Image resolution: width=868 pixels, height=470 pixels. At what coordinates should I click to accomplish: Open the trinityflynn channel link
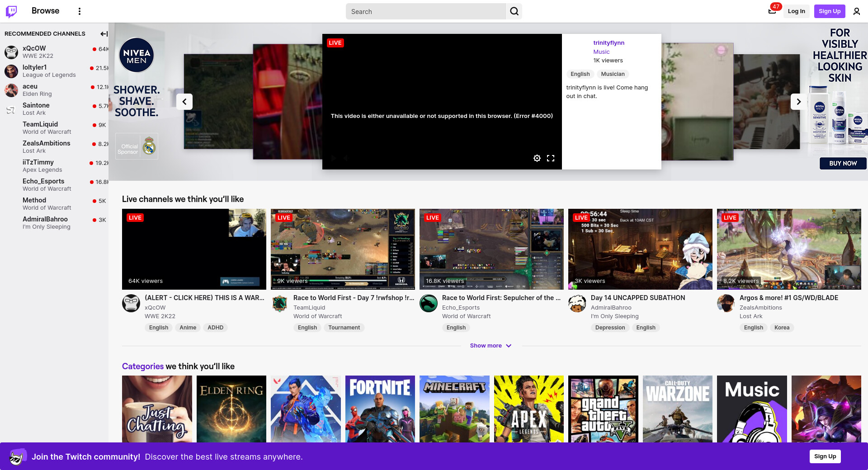click(x=609, y=43)
